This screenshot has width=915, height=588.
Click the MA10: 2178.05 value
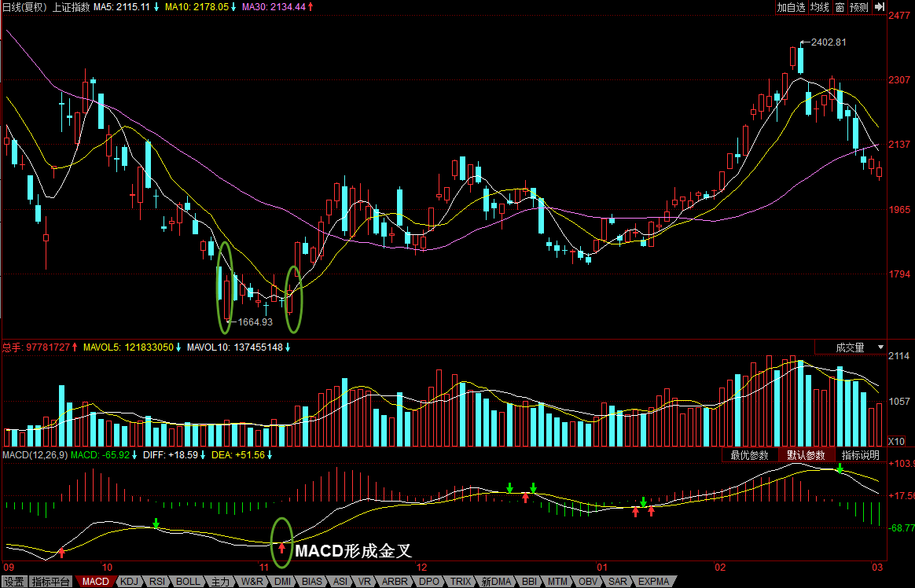click(x=197, y=7)
